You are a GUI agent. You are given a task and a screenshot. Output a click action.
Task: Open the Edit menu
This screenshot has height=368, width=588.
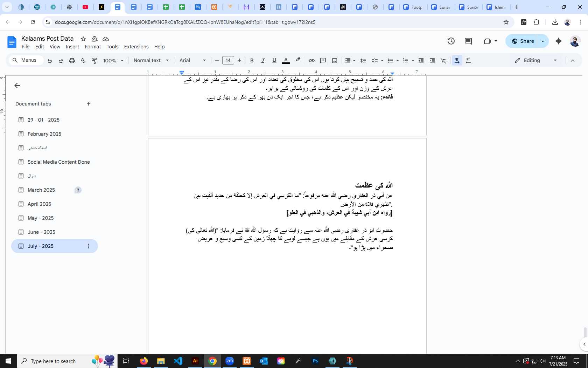(x=40, y=47)
